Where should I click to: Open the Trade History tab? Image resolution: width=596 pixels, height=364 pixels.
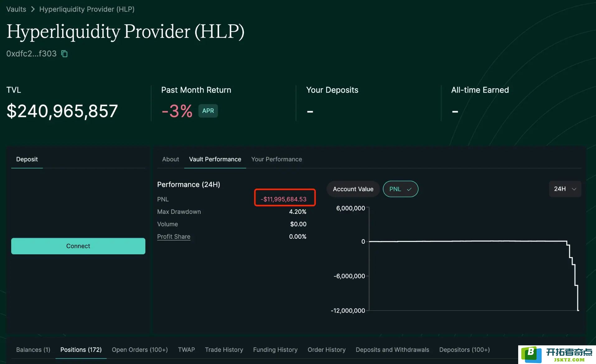(x=224, y=350)
